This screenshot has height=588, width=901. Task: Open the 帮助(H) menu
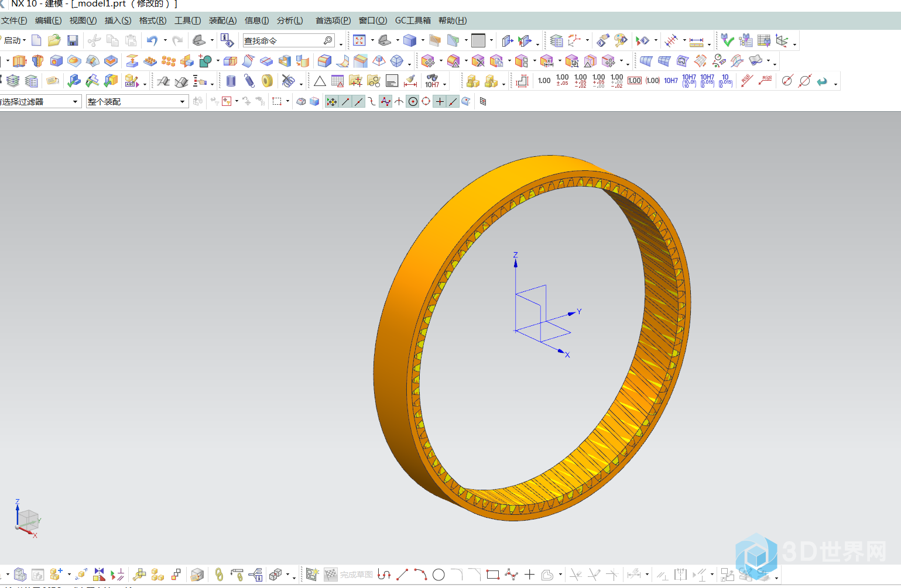coord(453,20)
